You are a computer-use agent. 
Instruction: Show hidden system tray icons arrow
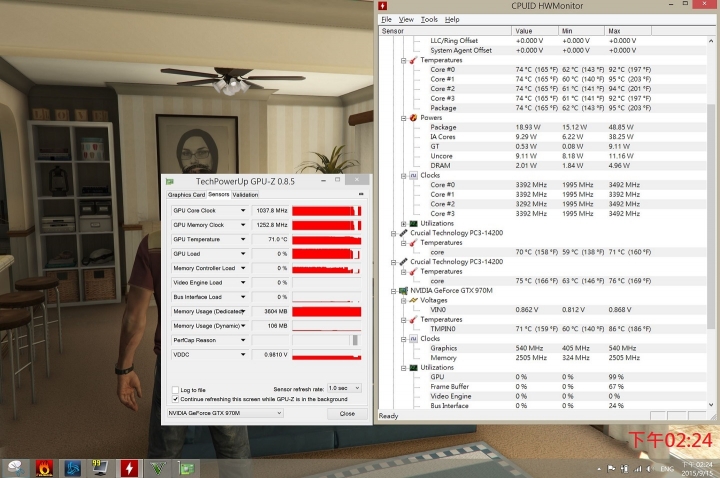pyautogui.click(x=599, y=469)
